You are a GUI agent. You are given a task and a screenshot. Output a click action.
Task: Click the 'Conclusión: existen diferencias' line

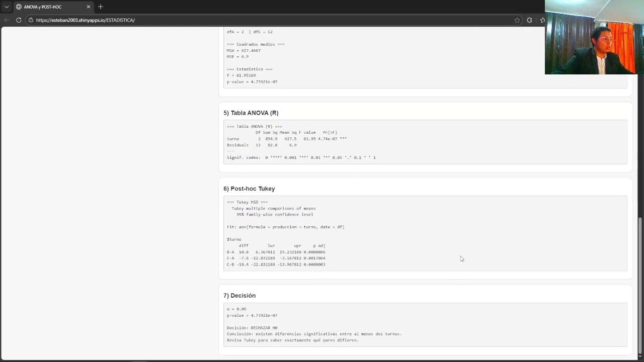314,334
